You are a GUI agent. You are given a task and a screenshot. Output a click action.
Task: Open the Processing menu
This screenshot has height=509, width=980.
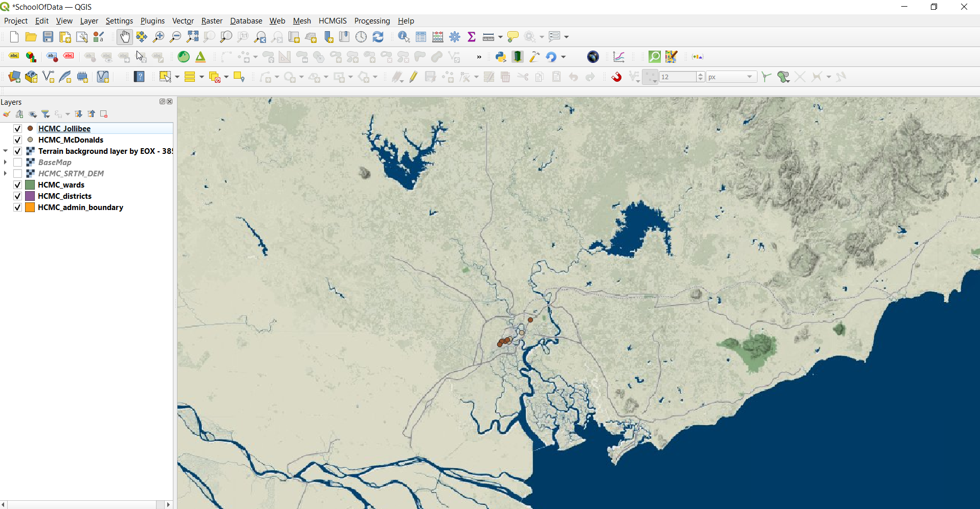372,21
